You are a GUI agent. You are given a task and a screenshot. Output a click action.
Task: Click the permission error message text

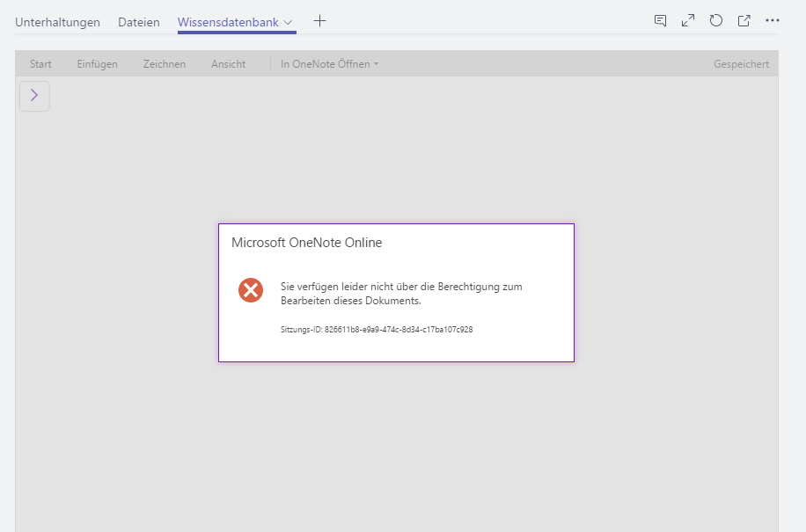tap(401, 294)
